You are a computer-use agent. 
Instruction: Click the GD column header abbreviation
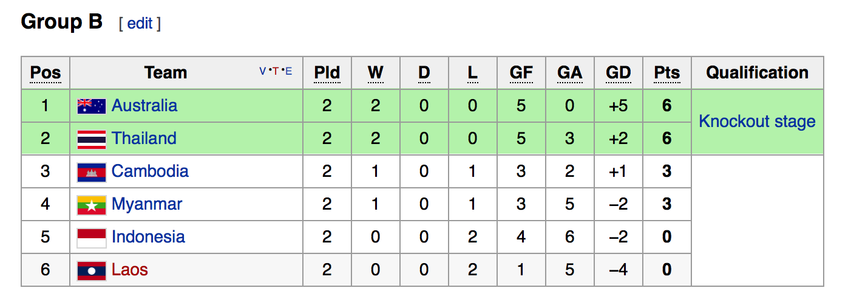(x=618, y=73)
